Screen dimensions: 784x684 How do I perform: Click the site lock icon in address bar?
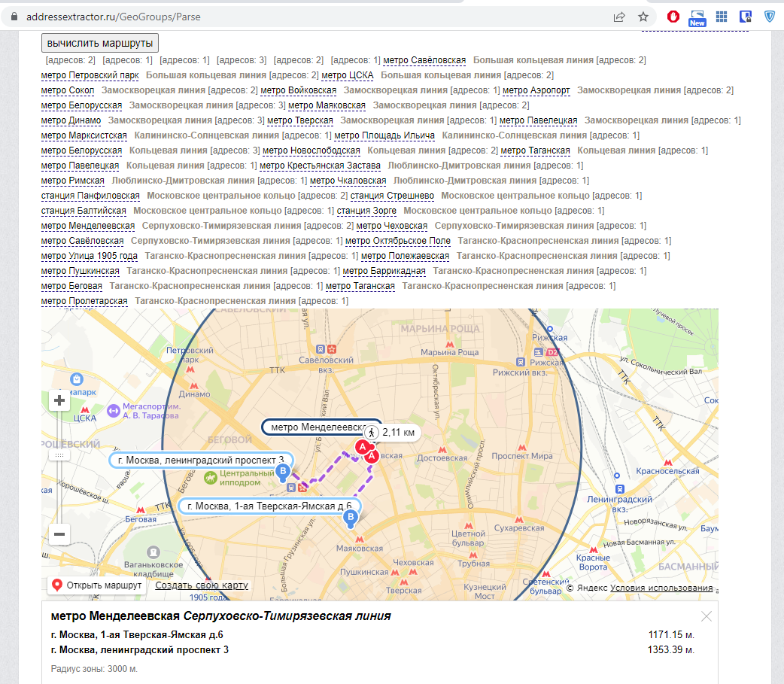14,17
